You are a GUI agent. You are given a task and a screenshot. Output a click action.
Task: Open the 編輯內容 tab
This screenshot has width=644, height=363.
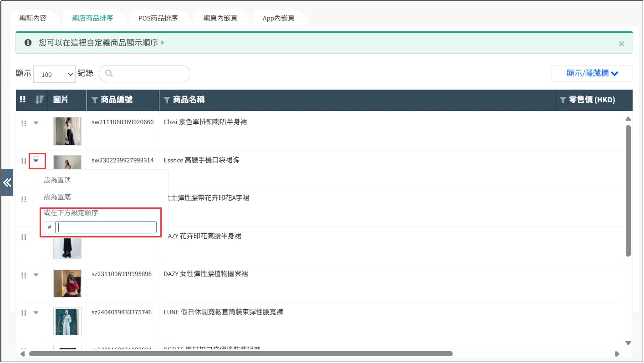pyautogui.click(x=33, y=18)
